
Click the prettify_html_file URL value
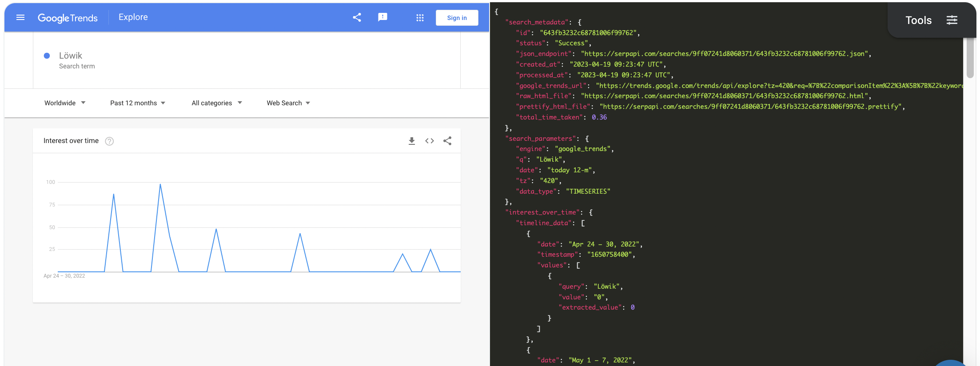tap(750, 107)
